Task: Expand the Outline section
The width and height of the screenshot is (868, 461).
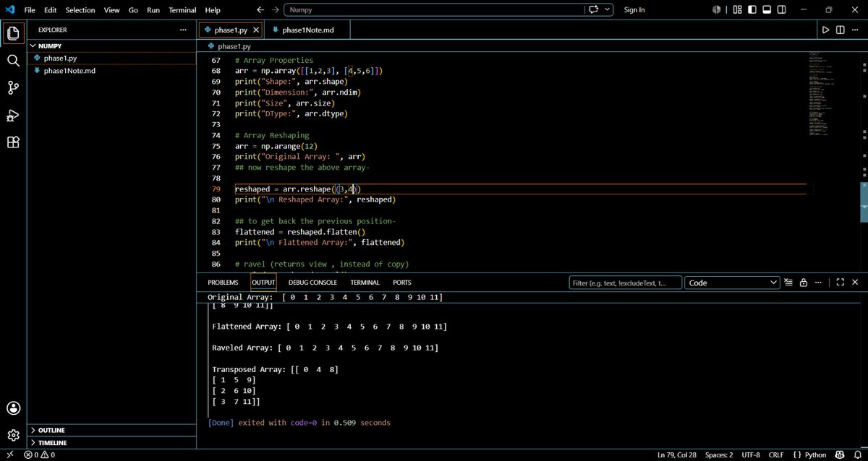Action: click(x=111, y=430)
